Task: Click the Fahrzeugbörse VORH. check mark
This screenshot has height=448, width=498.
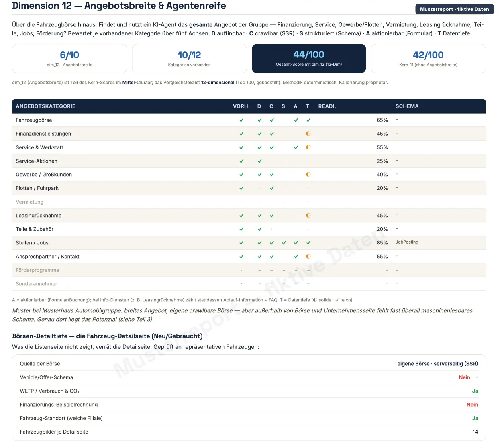Action: pyautogui.click(x=241, y=120)
